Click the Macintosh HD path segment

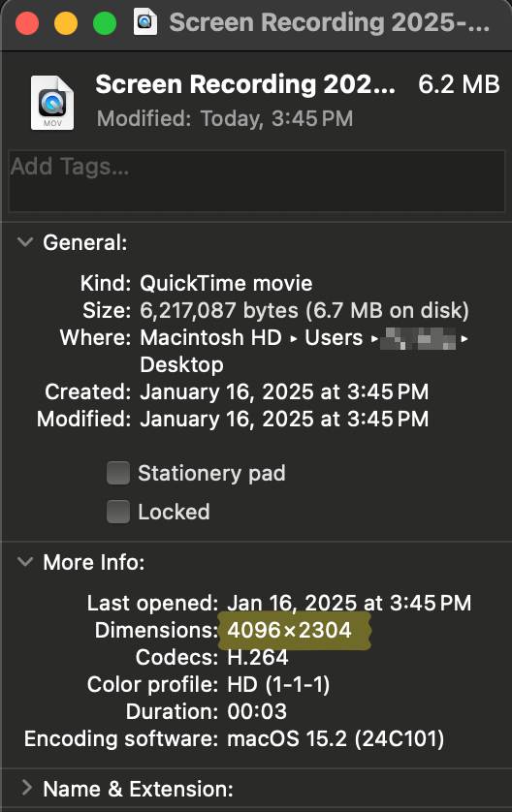(x=211, y=337)
